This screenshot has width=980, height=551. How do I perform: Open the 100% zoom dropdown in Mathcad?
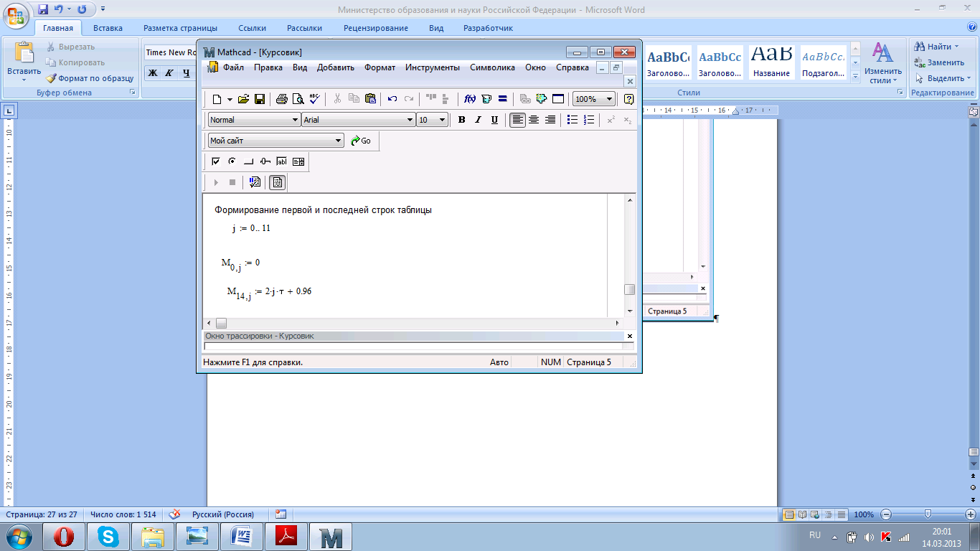(x=610, y=99)
